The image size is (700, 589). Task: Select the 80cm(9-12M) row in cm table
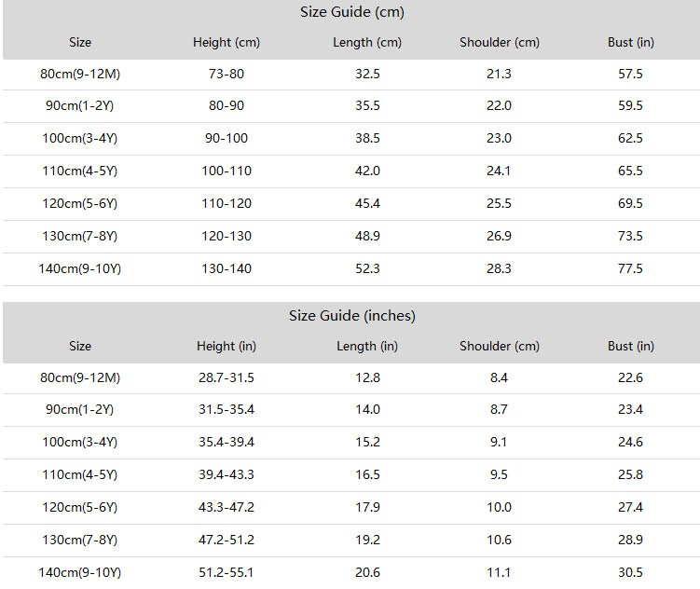point(351,74)
